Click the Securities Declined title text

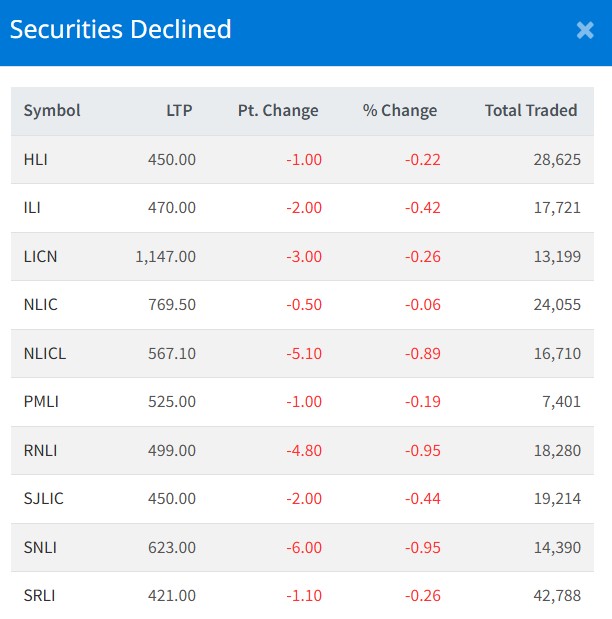coord(121,29)
